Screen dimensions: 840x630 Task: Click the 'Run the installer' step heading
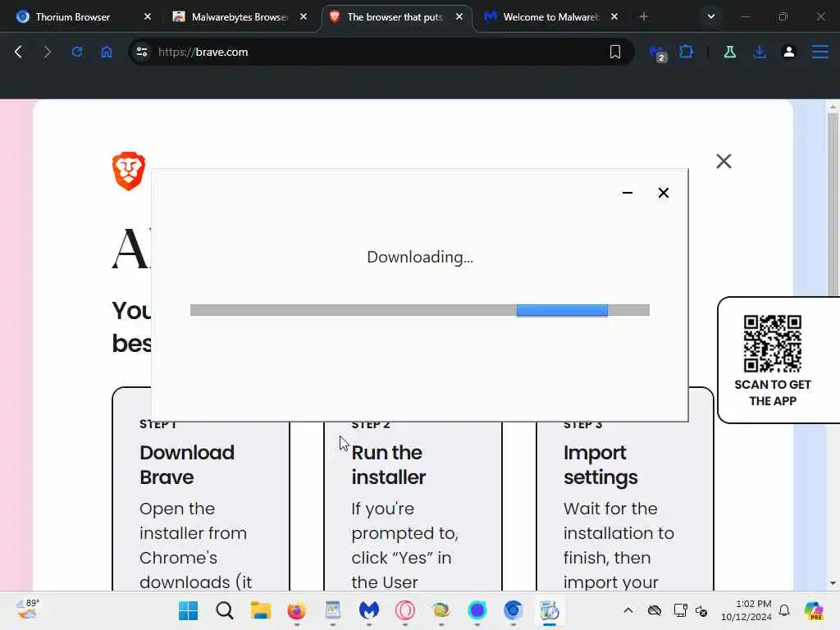pyautogui.click(x=388, y=465)
